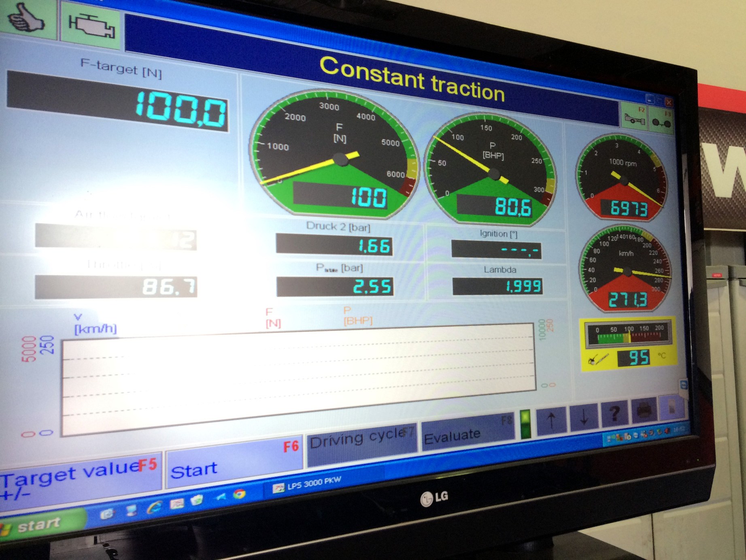Click the Start F6 button

tap(234, 462)
